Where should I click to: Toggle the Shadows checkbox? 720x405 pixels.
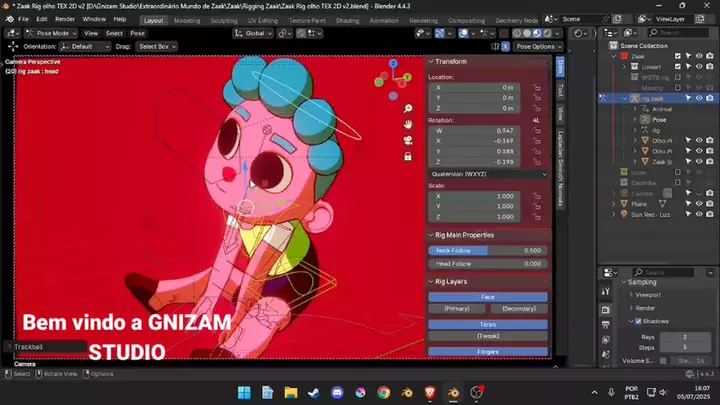(638, 321)
